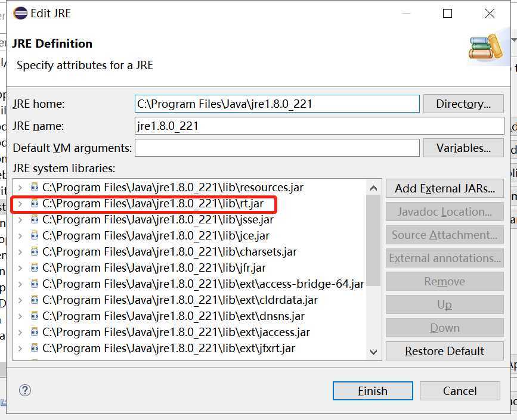Focus the JRE home path field
517x420 pixels.
tap(277, 104)
